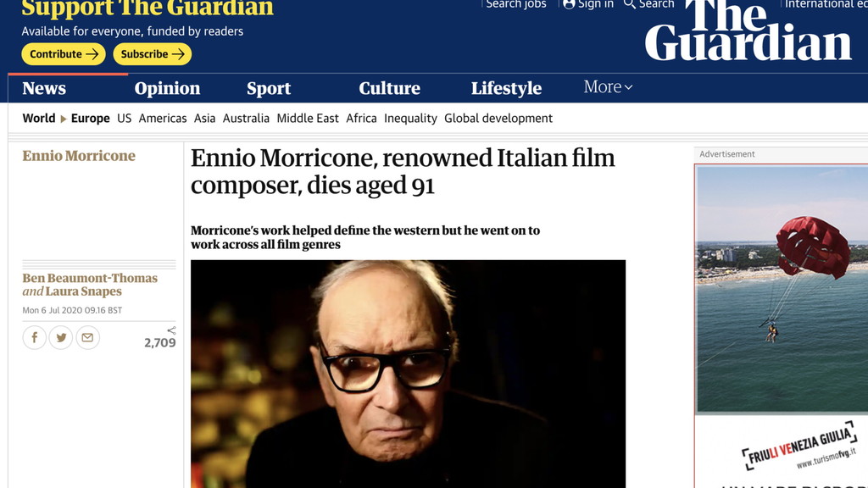
Task: Open Search via magnifier icon
Action: click(x=630, y=4)
